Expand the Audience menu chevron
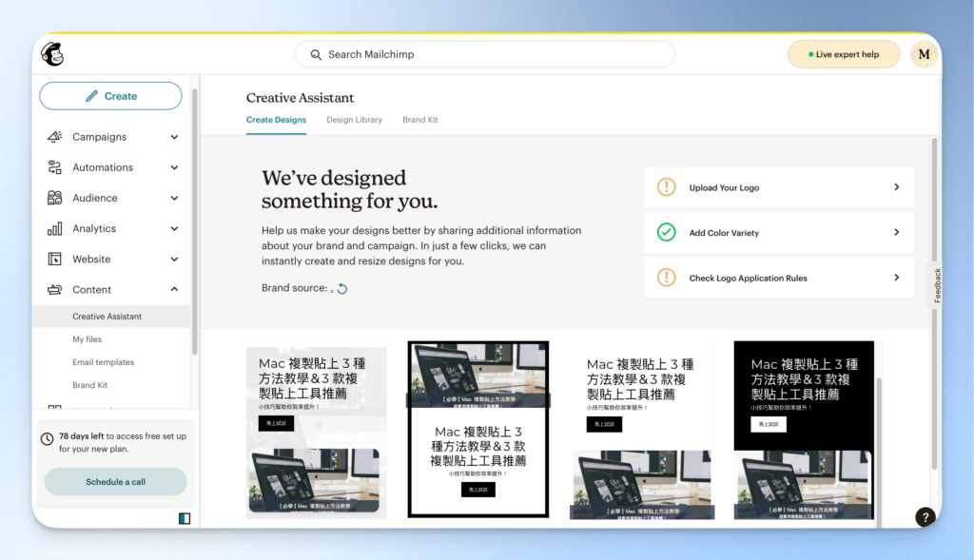974x560 pixels. click(175, 198)
